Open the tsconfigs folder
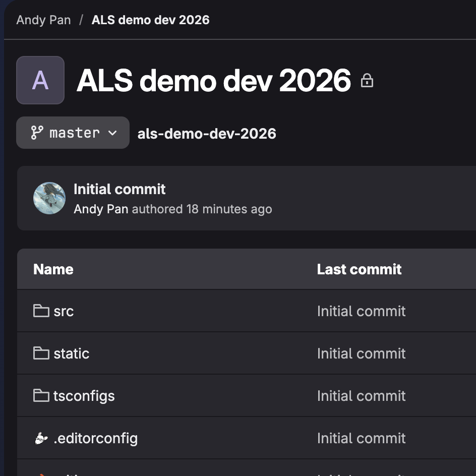 pyautogui.click(x=84, y=396)
